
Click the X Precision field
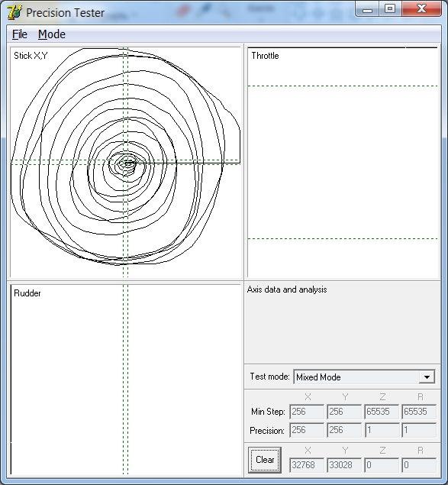click(x=307, y=430)
